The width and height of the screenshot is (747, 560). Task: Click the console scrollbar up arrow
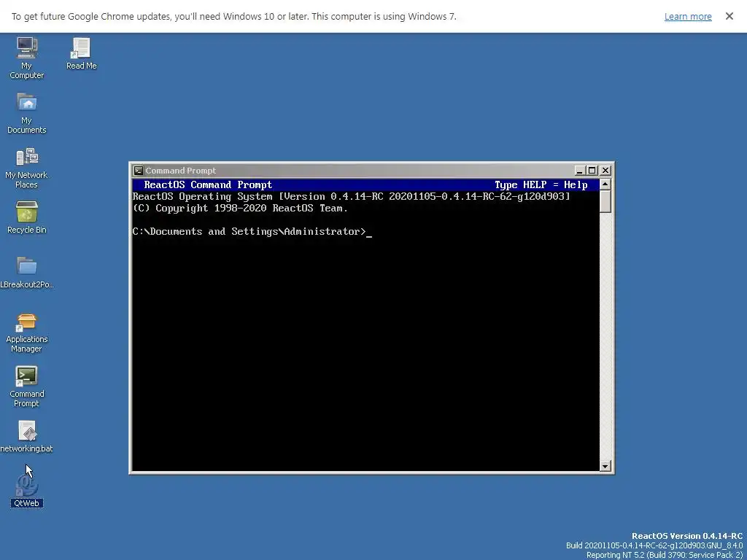coord(605,184)
